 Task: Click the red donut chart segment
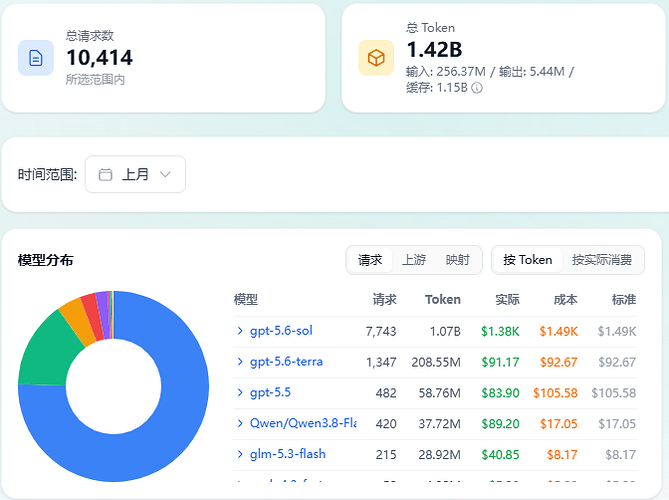[x=94, y=315]
